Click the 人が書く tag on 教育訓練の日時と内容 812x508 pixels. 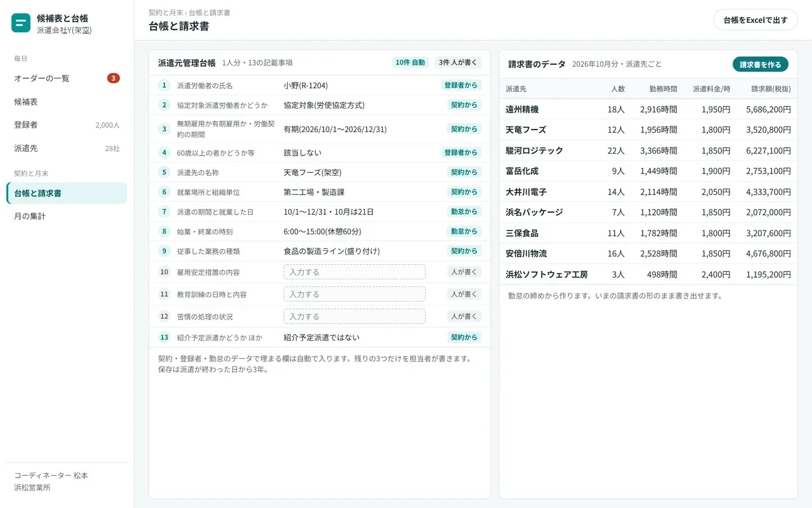[464, 294]
